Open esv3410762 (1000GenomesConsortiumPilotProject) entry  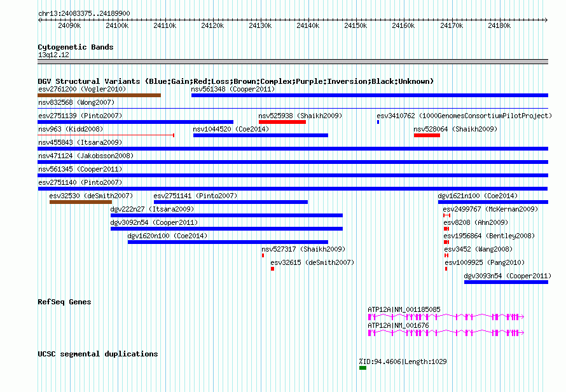(x=464, y=116)
